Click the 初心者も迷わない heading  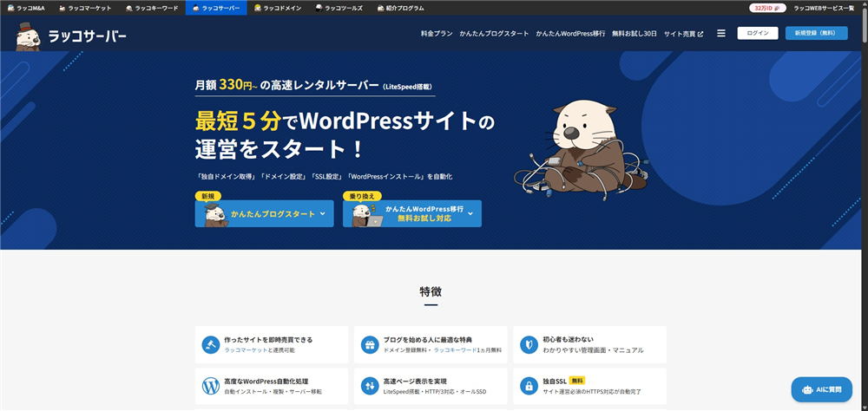tap(568, 339)
